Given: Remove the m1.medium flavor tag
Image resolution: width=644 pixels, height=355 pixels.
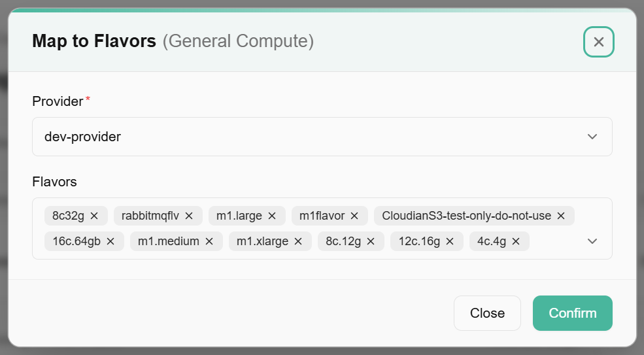Looking at the screenshot, I should pyautogui.click(x=209, y=241).
